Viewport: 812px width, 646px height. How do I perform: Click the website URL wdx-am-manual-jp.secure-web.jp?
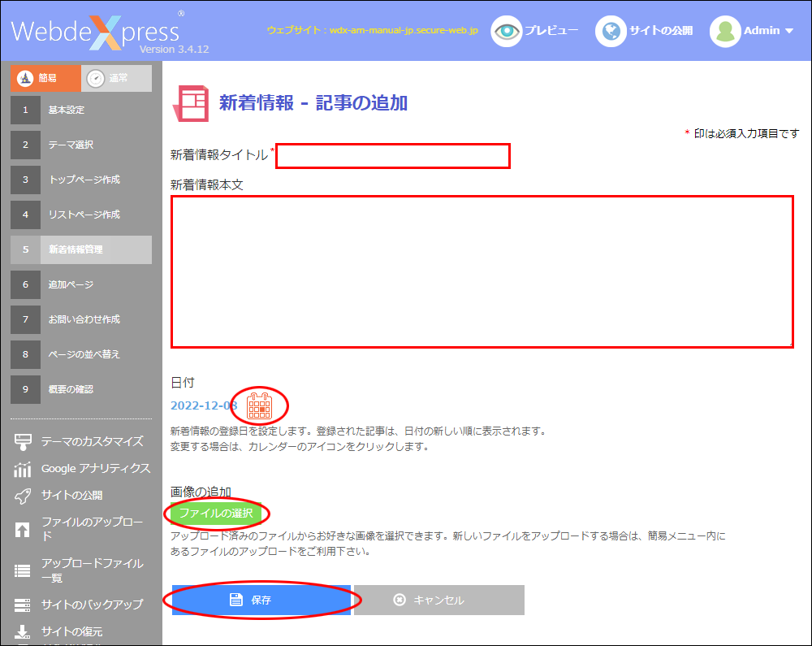click(x=404, y=31)
